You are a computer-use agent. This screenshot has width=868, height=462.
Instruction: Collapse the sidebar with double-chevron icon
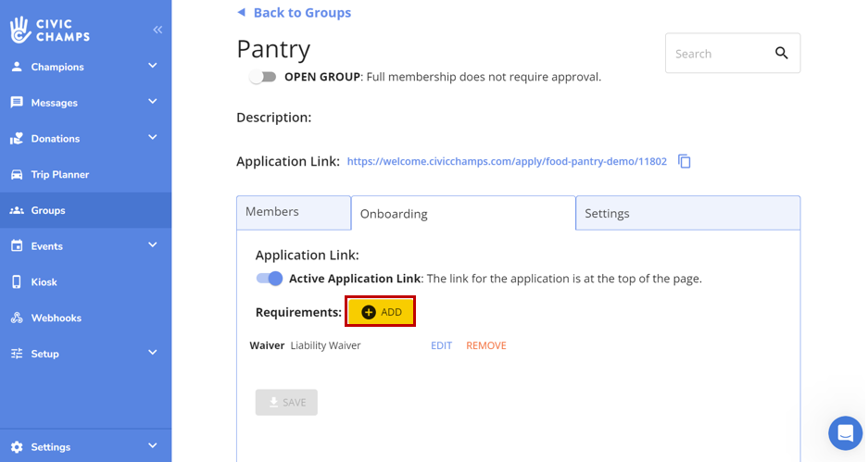[x=157, y=30]
